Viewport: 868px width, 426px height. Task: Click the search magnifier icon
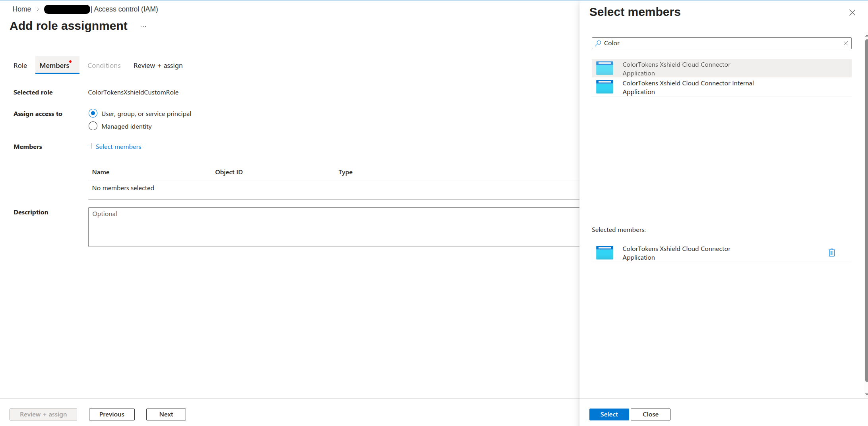(x=598, y=43)
